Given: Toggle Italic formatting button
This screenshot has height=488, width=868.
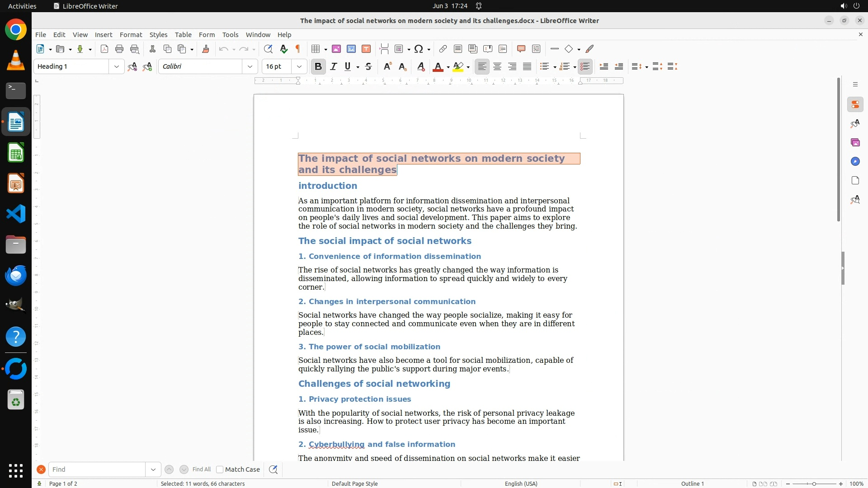Looking at the screenshot, I should pyautogui.click(x=334, y=66).
